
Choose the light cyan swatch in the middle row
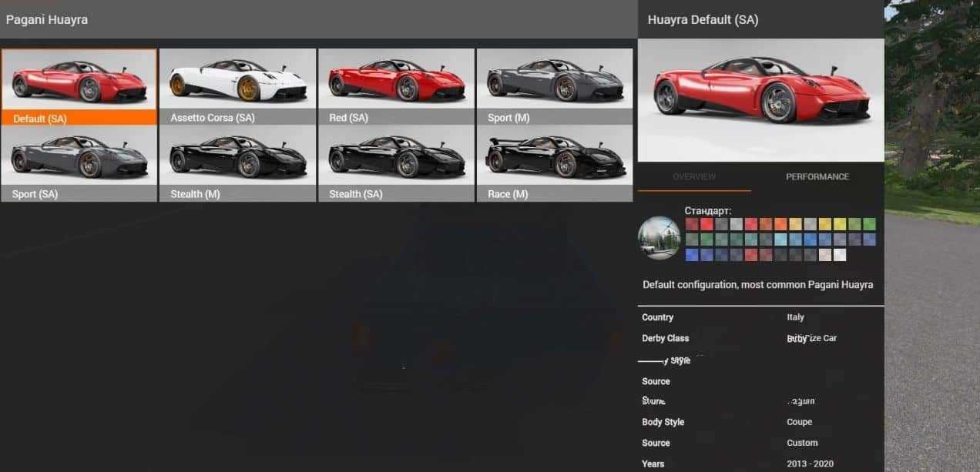tap(780, 239)
